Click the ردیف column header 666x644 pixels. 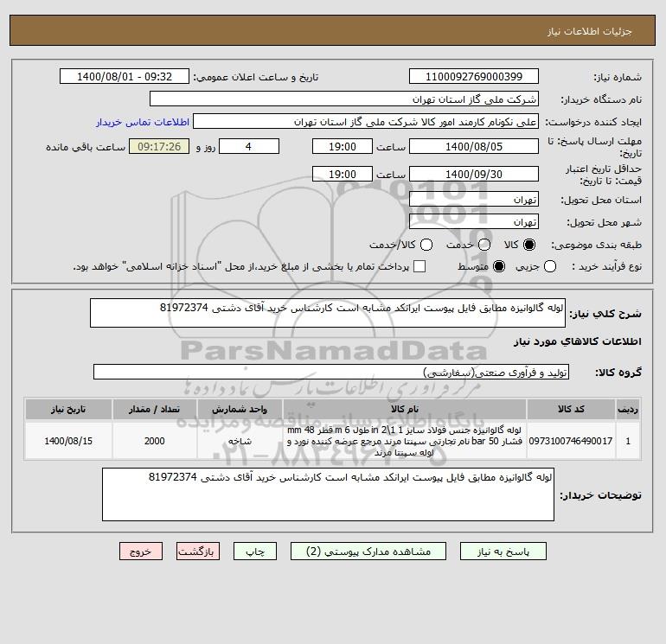tap(627, 409)
